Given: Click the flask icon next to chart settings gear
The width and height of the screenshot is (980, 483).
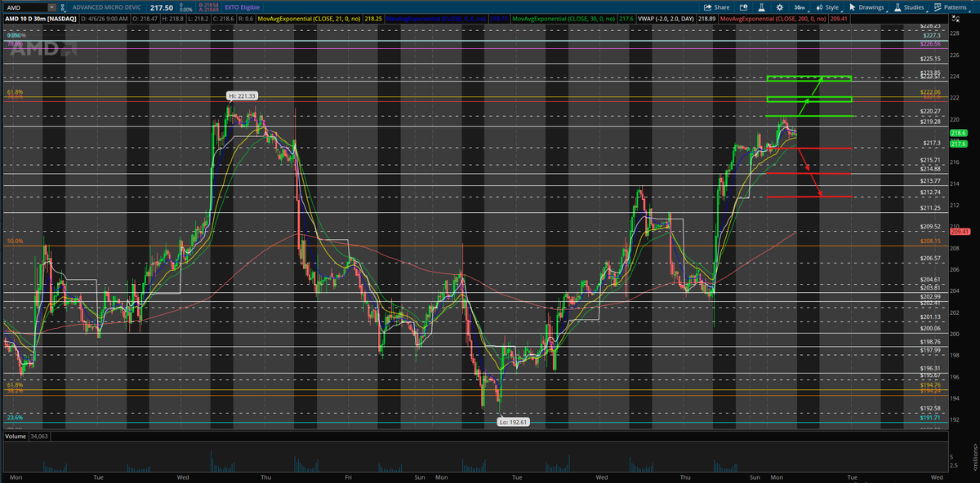Looking at the screenshot, I should [x=760, y=7].
